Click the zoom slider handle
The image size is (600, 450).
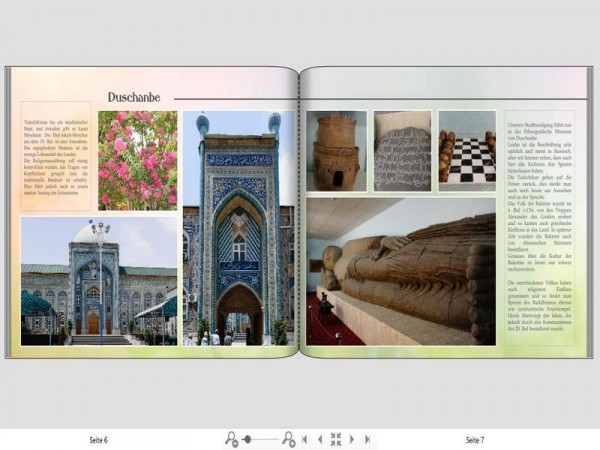(248, 439)
